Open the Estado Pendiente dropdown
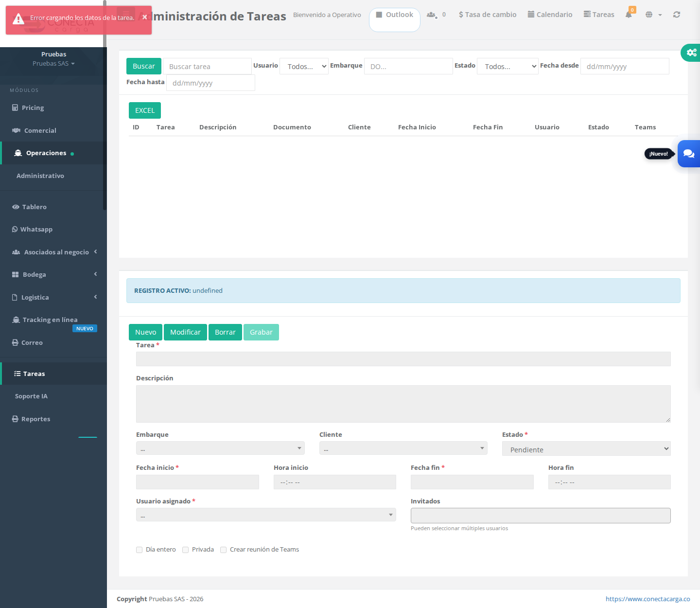This screenshot has height=608, width=700. tap(586, 448)
